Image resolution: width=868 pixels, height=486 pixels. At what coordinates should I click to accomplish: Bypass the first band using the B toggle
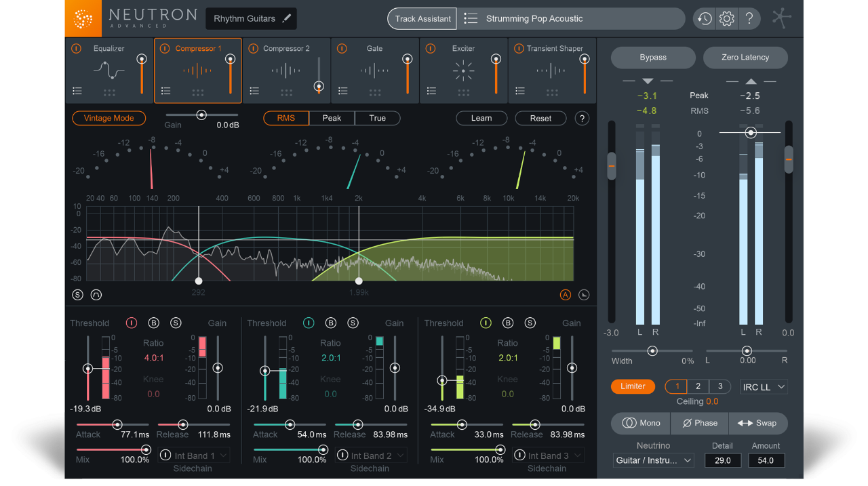click(153, 323)
